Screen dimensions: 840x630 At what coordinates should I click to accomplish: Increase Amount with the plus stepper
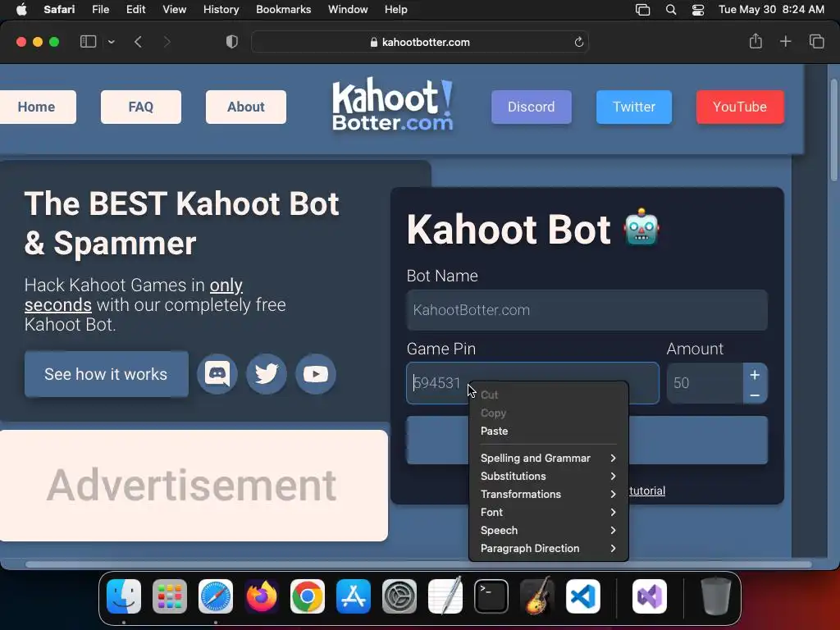tap(755, 375)
